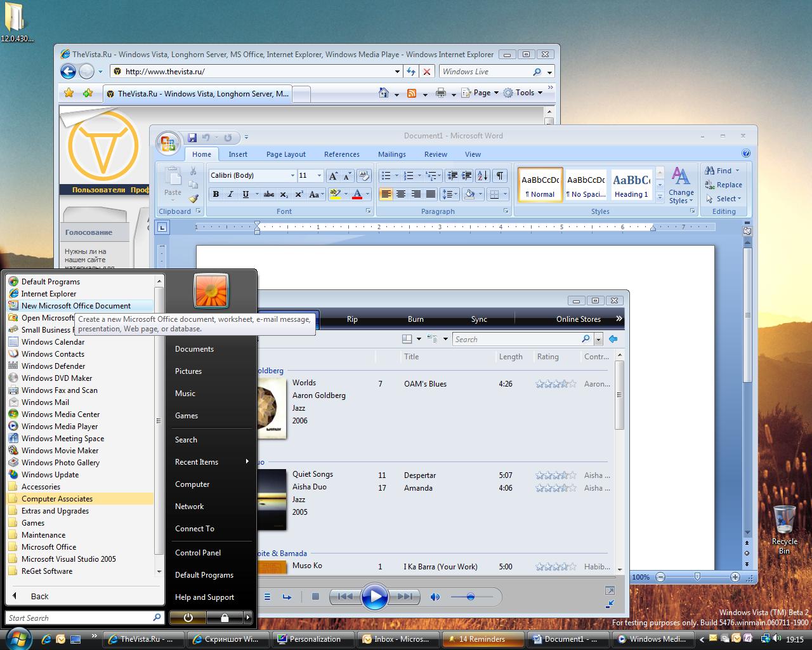Viewport: 812px width, 650px height.
Task: Click the font color button in Word
Action: pyautogui.click(x=357, y=194)
